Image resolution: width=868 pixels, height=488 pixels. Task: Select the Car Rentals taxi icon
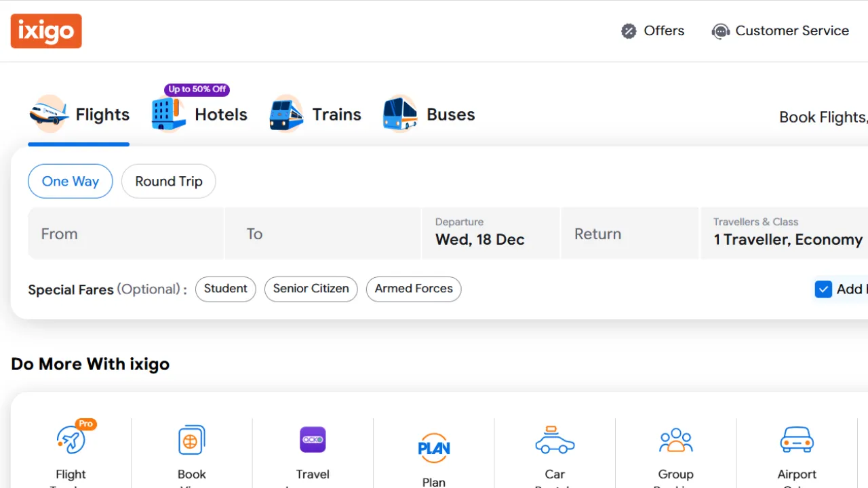coord(555,440)
